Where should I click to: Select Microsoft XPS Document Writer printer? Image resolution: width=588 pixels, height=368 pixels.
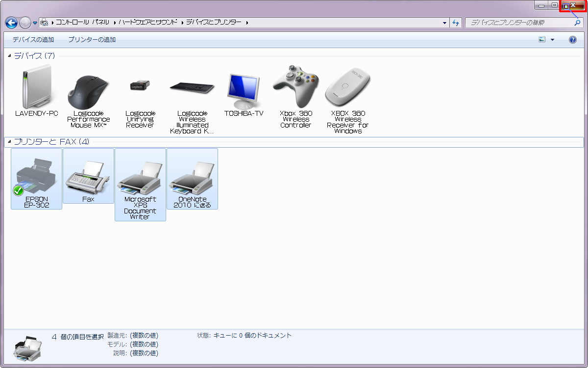pos(140,185)
